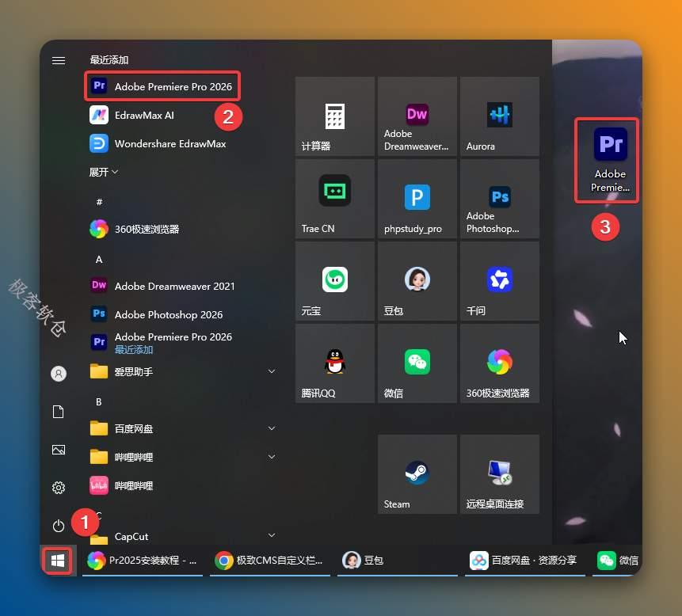This screenshot has height=616, width=682.
Task: Click the A letter group header
Action: coord(99,260)
